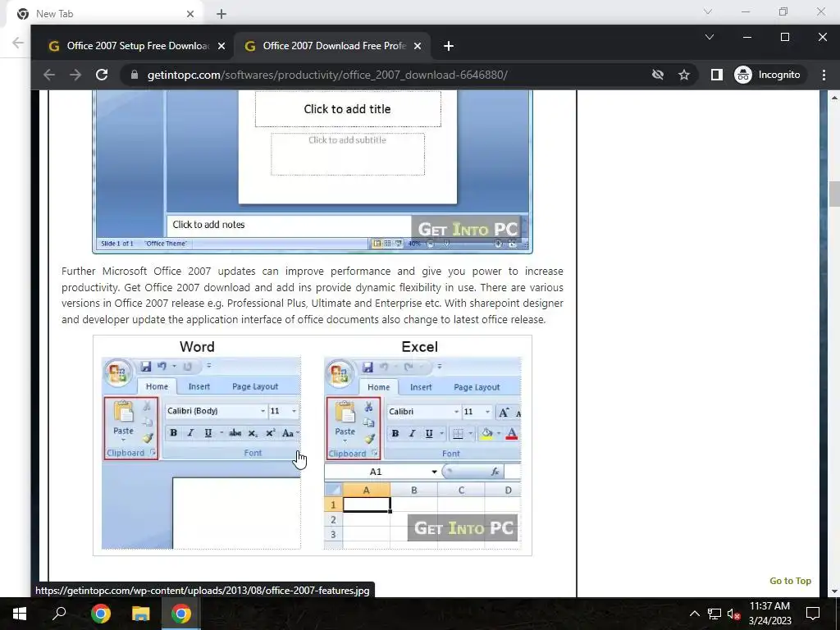Minimize the Incognito Chrome window

click(x=746, y=37)
